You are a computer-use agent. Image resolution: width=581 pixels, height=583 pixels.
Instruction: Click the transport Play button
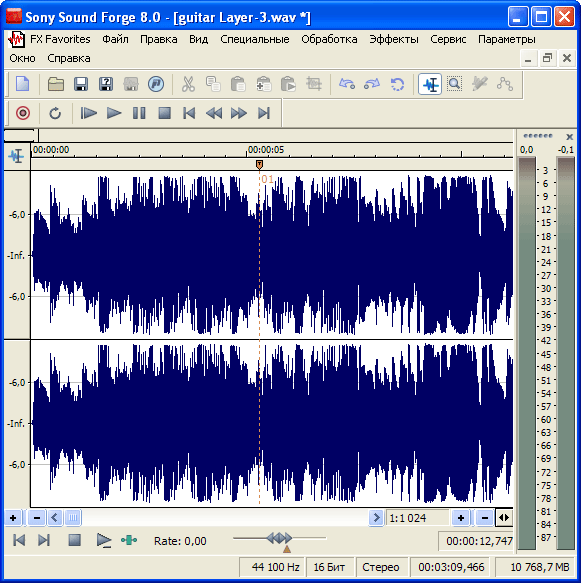[114, 113]
